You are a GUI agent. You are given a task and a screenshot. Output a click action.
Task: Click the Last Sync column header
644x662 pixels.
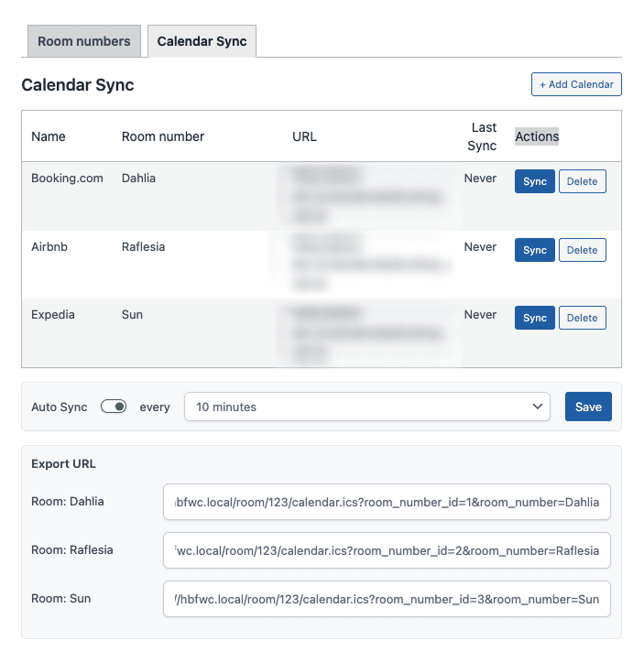click(483, 136)
